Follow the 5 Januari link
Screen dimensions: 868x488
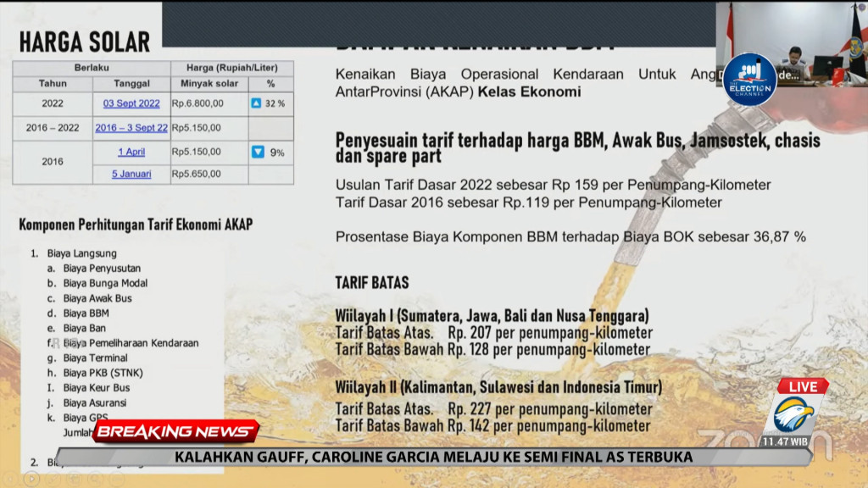(131, 174)
